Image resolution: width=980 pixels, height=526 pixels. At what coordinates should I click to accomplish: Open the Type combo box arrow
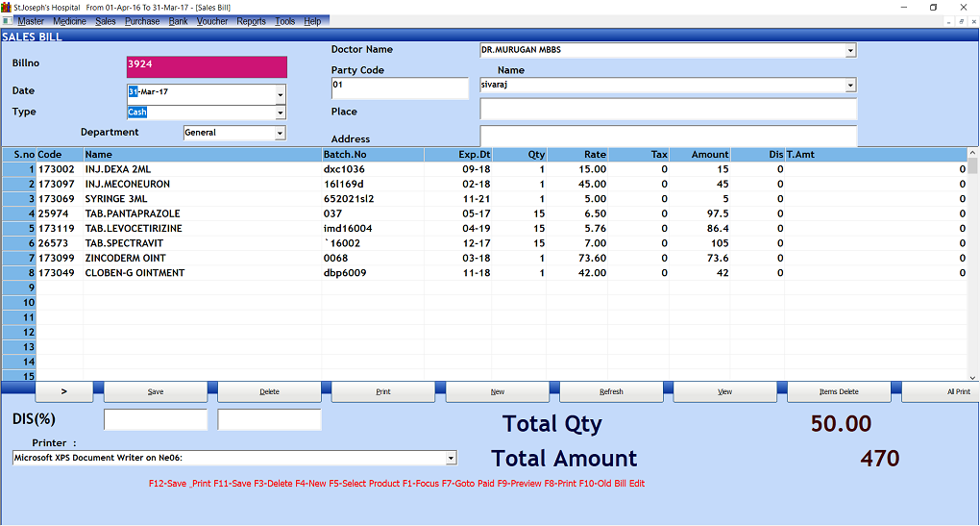(281, 113)
